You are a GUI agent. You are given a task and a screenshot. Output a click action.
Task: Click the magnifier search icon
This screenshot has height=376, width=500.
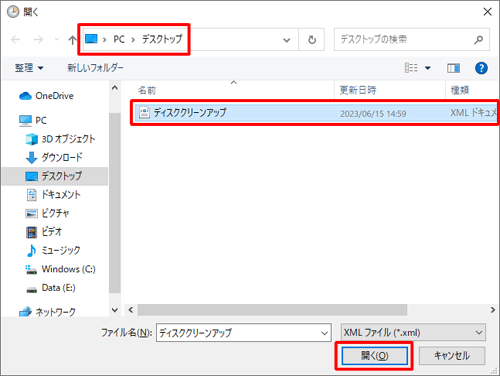pos(479,40)
